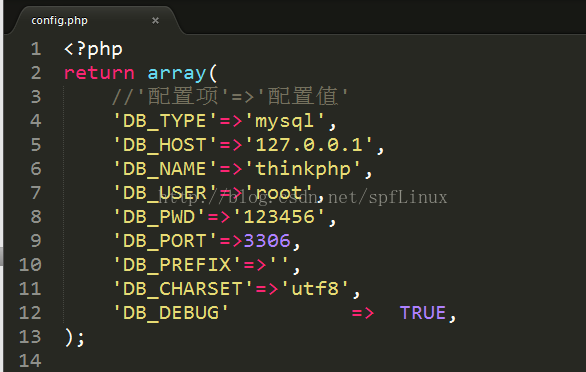Click line number 8 in gutter
Viewport: 586px width, 372px height.
36,217
